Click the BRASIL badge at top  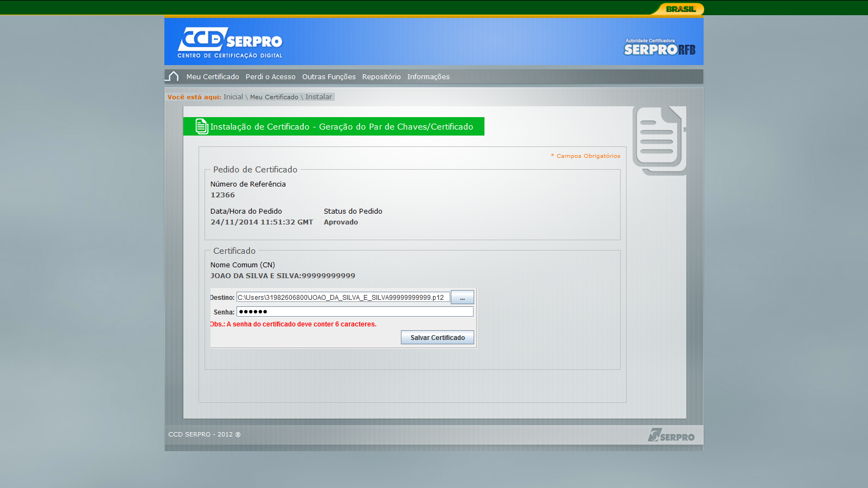[x=680, y=9]
